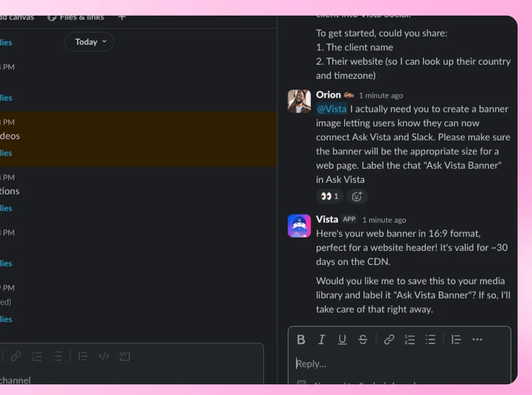Add block quote in thread reply
The image size is (532, 395).
(456, 339)
